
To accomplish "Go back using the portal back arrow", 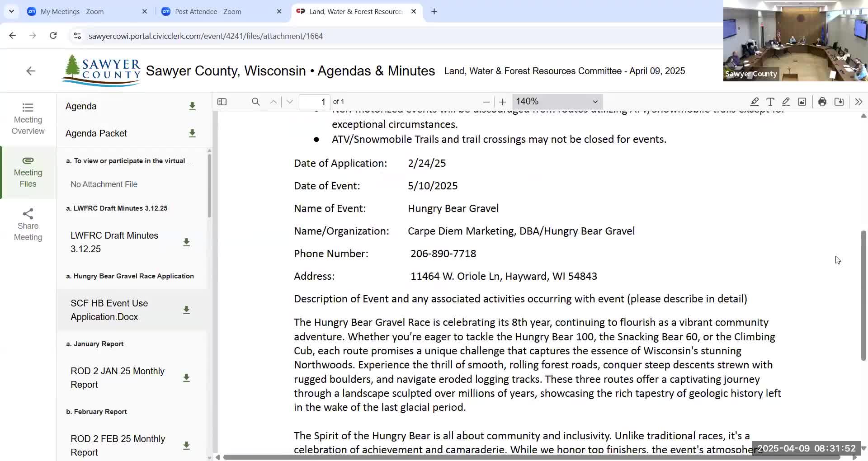I will (x=30, y=71).
